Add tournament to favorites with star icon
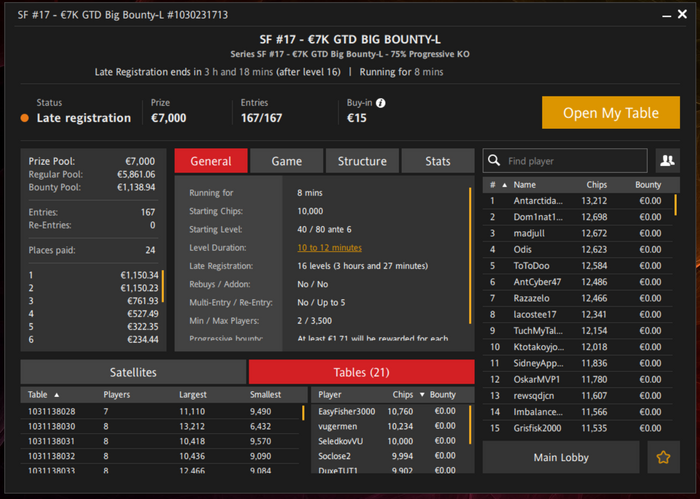700x499 pixels. [663, 457]
